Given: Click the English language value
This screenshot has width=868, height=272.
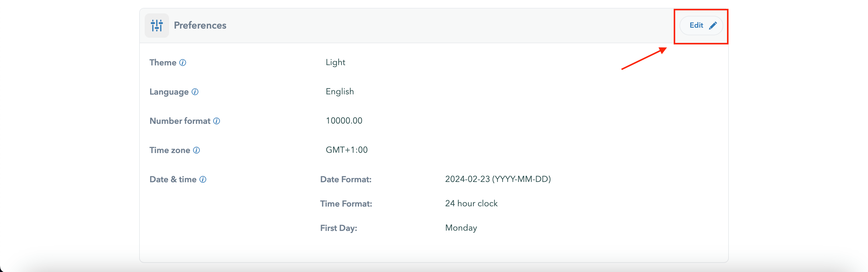Looking at the screenshot, I should (340, 92).
